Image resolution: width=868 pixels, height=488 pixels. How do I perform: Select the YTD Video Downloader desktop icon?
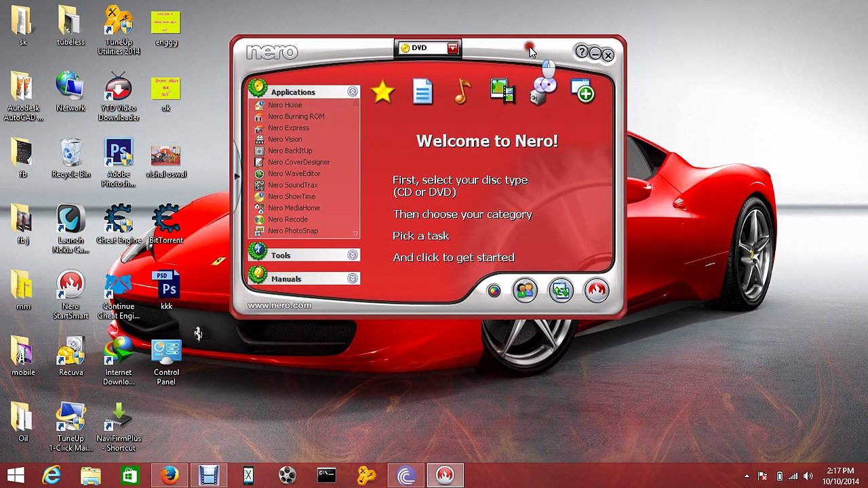click(119, 97)
